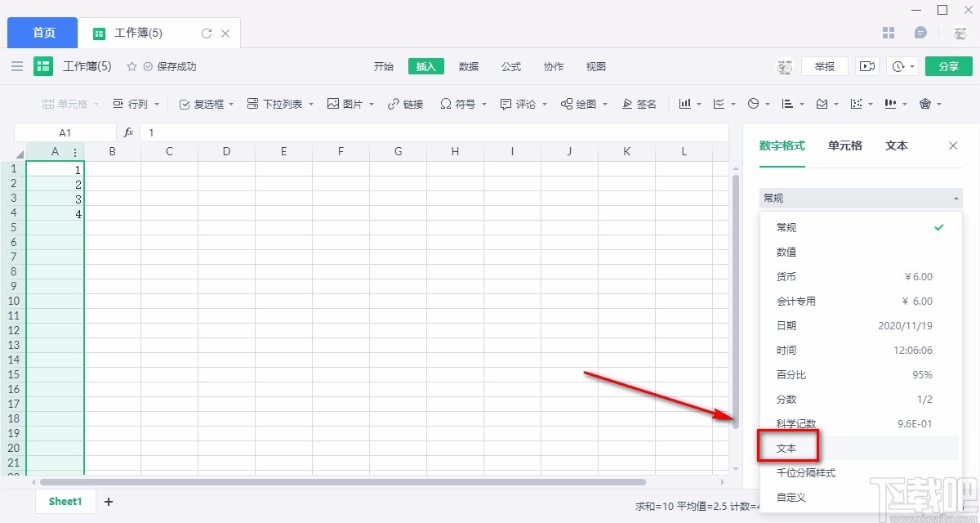Close the format side panel

tap(953, 145)
